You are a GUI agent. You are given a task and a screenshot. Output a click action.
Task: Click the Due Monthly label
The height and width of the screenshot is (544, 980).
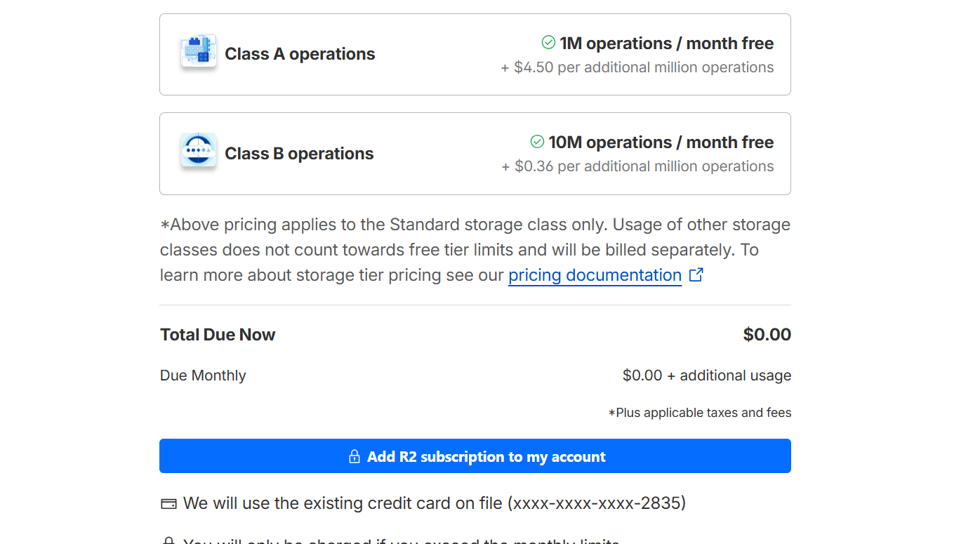(203, 376)
